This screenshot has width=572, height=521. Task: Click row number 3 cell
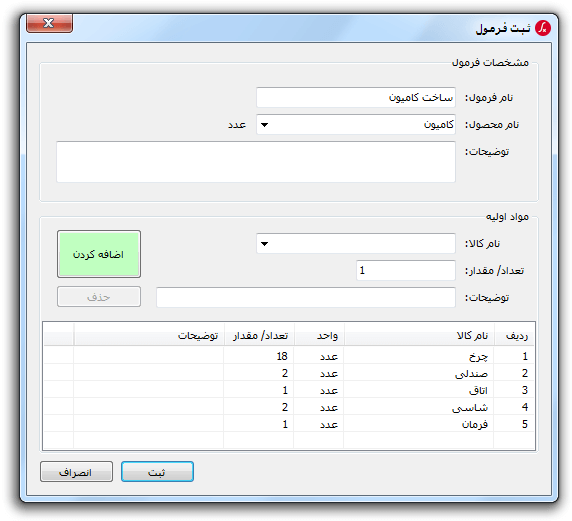514,390
